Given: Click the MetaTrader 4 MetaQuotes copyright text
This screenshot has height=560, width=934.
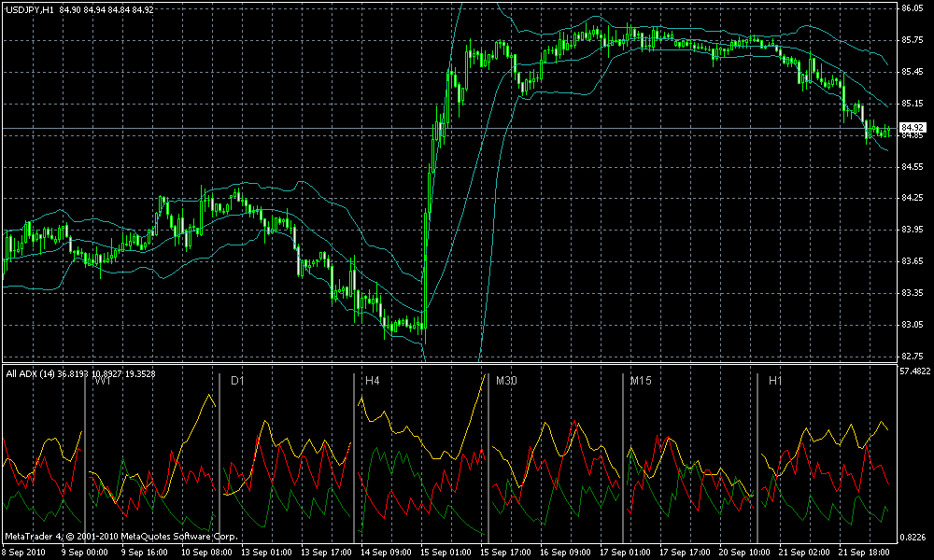Looking at the screenshot, I should (x=121, y=536).
